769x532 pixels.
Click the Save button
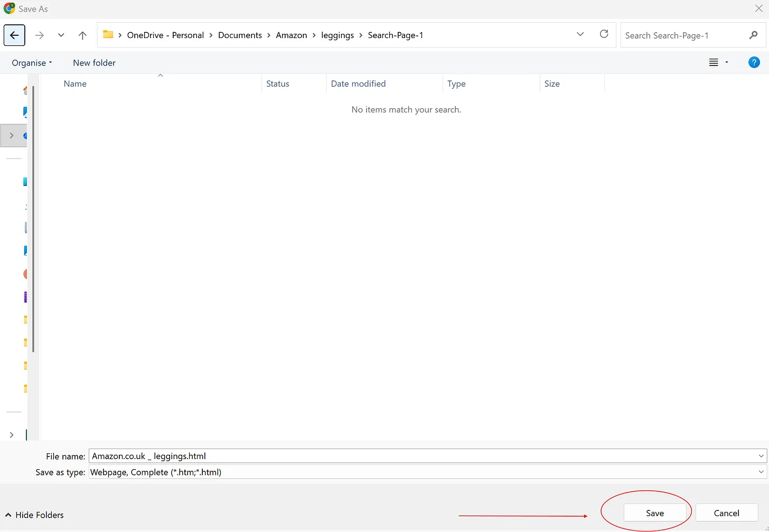pyautogui.click(x=654, y=513)
